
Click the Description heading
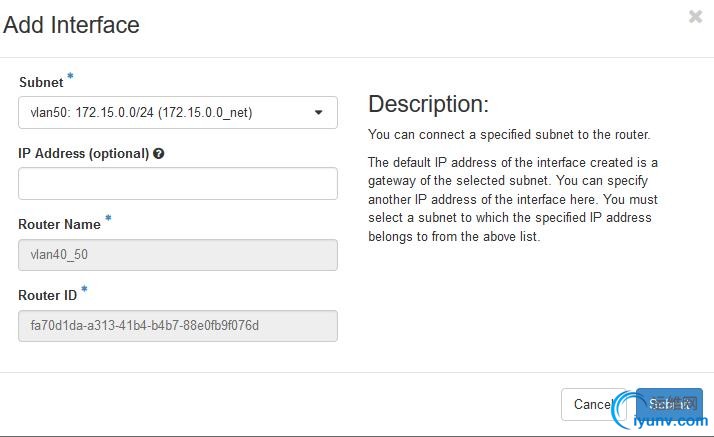pyautogui.click(x=428, y=104)
